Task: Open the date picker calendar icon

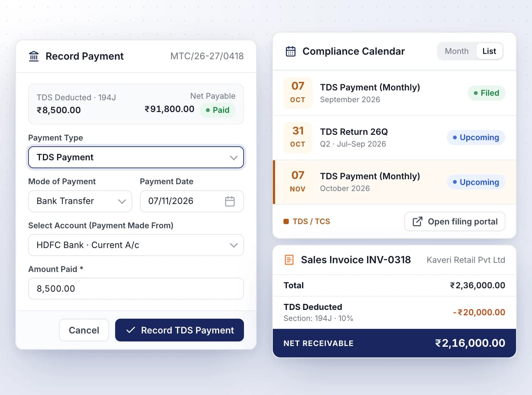Action: point(230,201)
